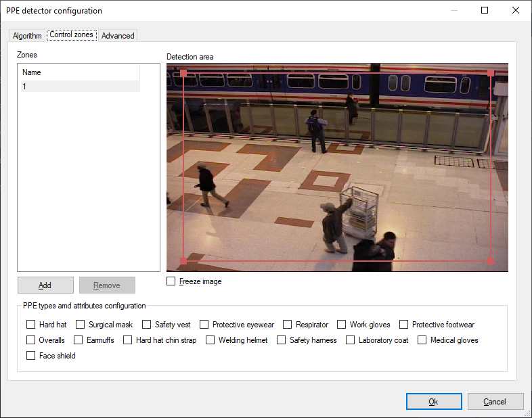The height and width of the screenshot is (418, 532).
Task: Enable the Freeze image checkbox
Action: tap(171, 281)
